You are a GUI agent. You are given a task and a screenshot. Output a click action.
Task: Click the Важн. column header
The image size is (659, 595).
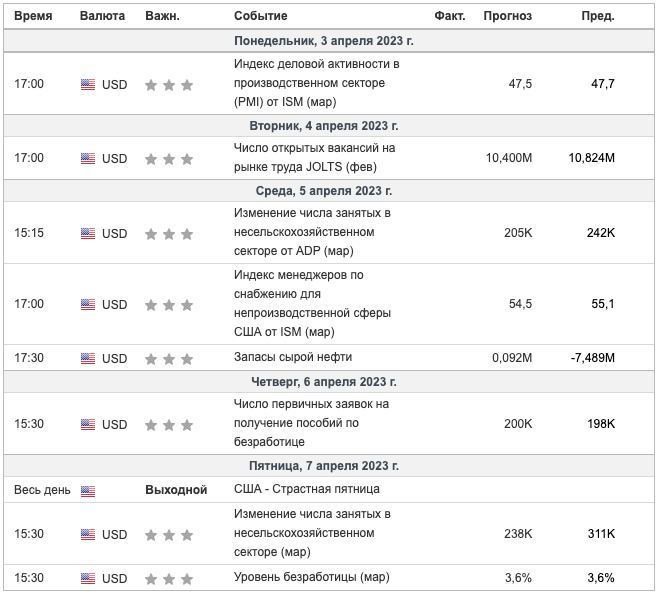pyautogui.click(x=162, y=16)
